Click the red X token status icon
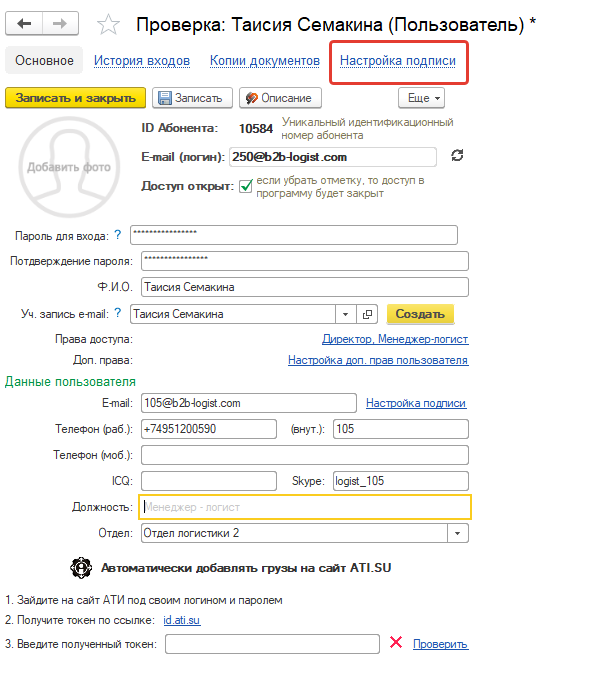The image size is (608, 691). coord(396,643)
